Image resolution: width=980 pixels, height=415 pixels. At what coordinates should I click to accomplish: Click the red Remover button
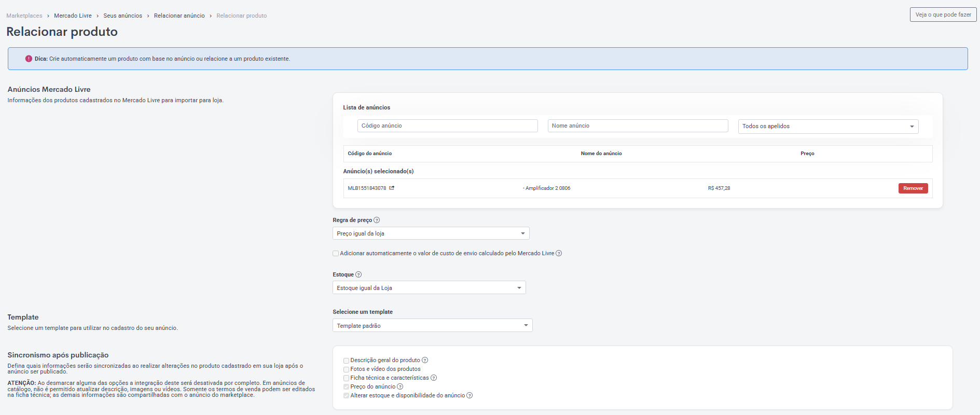913,188
